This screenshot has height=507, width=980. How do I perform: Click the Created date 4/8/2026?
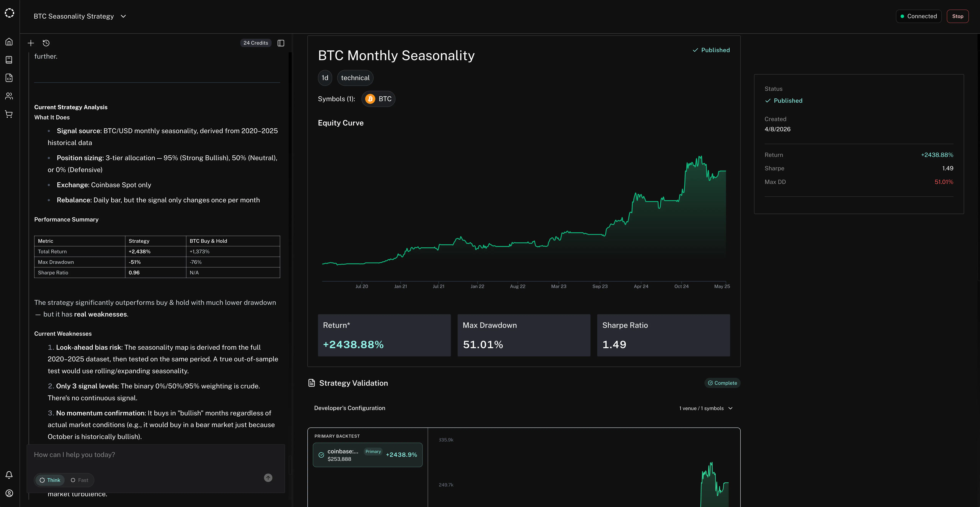coord(778,129)
